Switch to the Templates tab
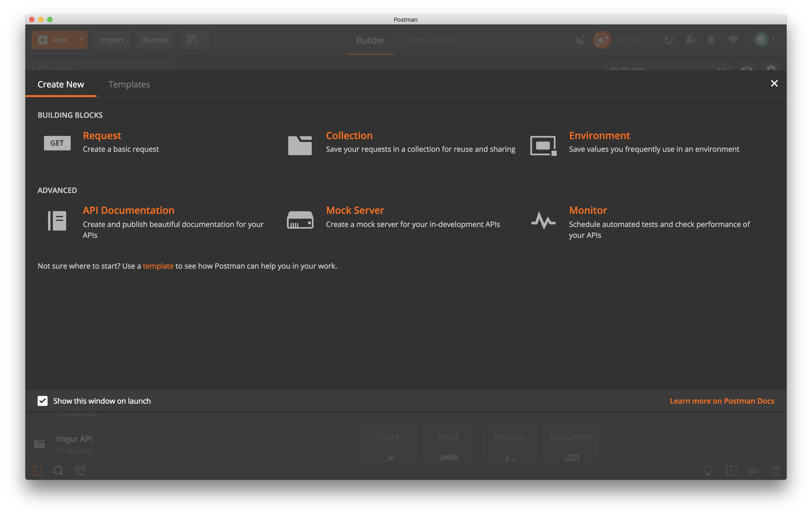This screenshot has height=516, width=812. pos(129,84)
